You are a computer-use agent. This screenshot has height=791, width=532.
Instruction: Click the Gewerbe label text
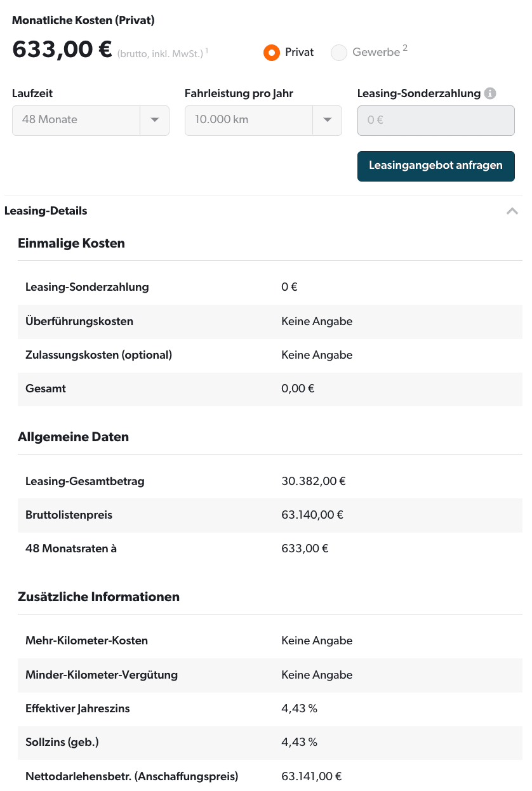tap(376, 53)
